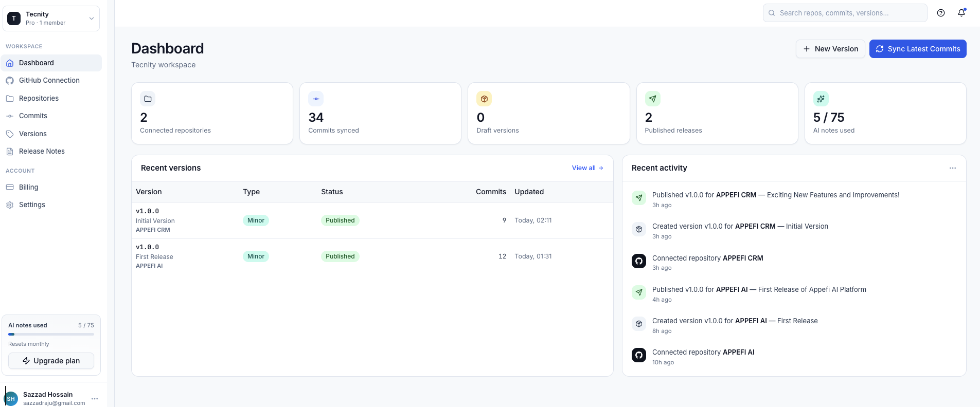
Task: Click the SH user avatar
Action: point(11,398)
